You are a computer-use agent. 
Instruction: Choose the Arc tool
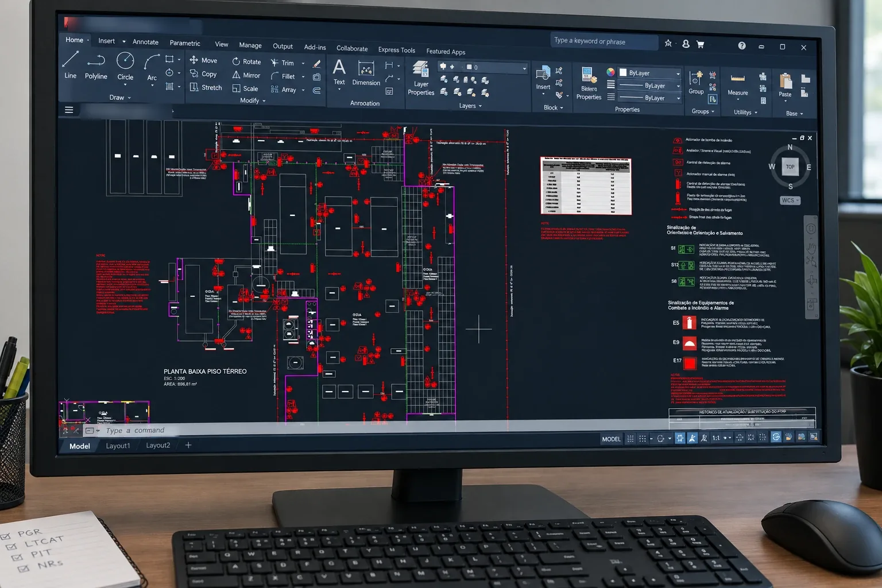pos(152,68)
